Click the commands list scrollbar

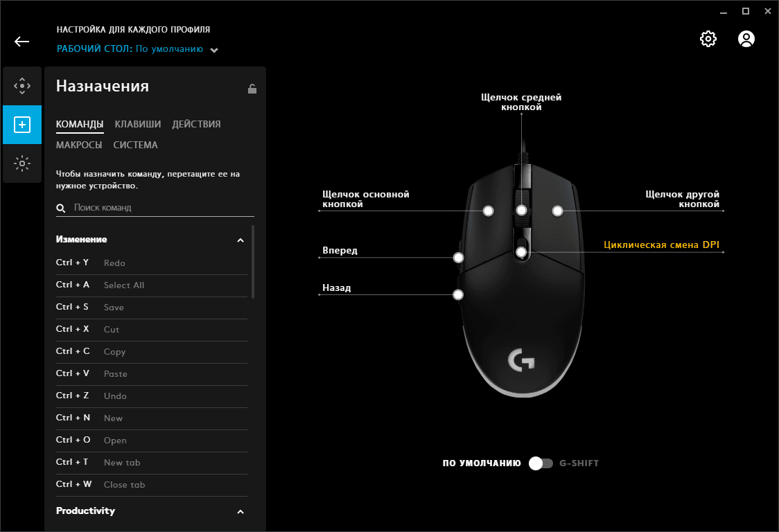[253, 263]
